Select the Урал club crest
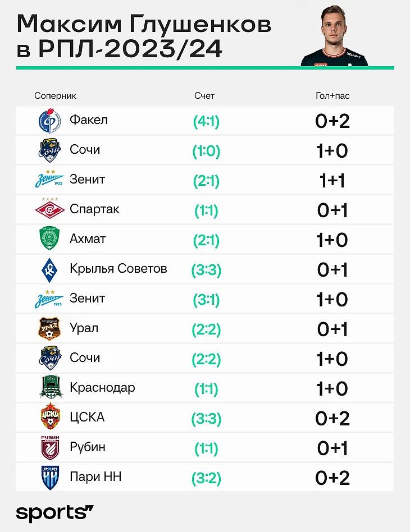410x532 pixels. pos(49,329)
